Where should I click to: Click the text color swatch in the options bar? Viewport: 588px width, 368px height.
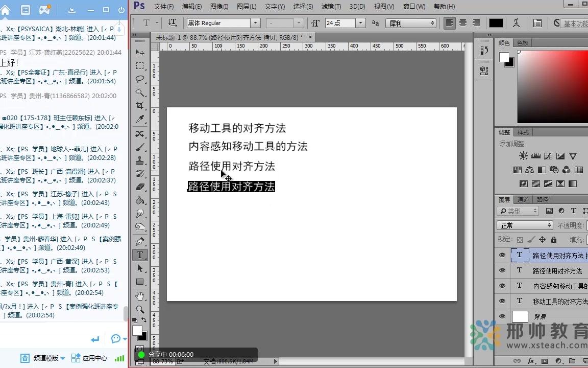coord(497,22)
